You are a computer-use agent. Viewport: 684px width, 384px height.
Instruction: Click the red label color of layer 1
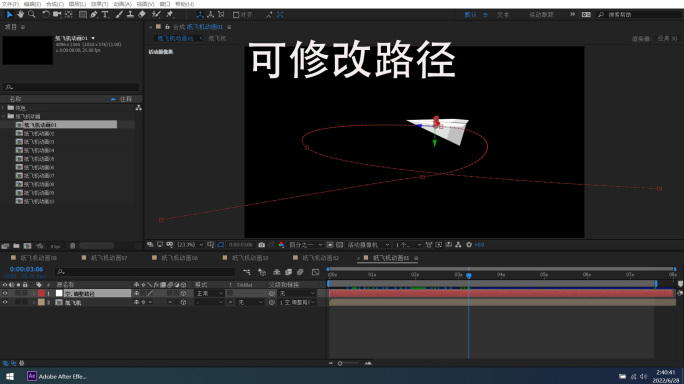click(41, 293)
